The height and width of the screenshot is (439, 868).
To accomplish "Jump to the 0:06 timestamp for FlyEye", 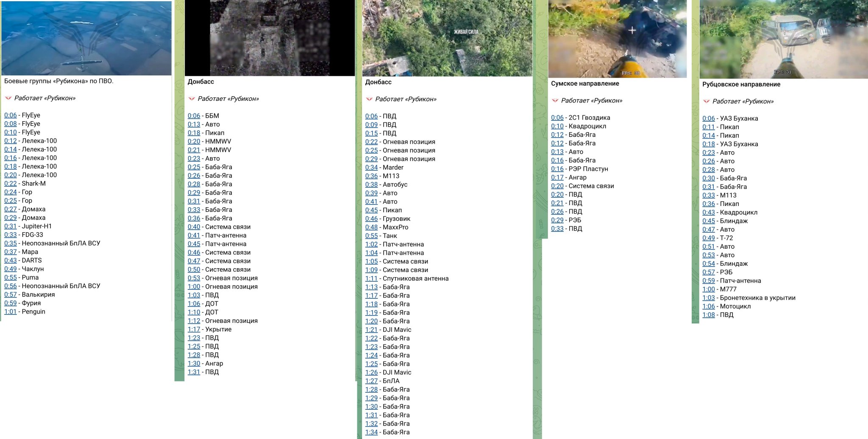I will click(11, 115).
